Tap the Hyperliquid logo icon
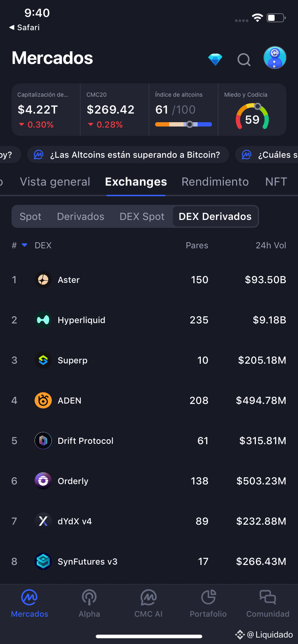The image size is (298, 644). (x=43, y=320)
